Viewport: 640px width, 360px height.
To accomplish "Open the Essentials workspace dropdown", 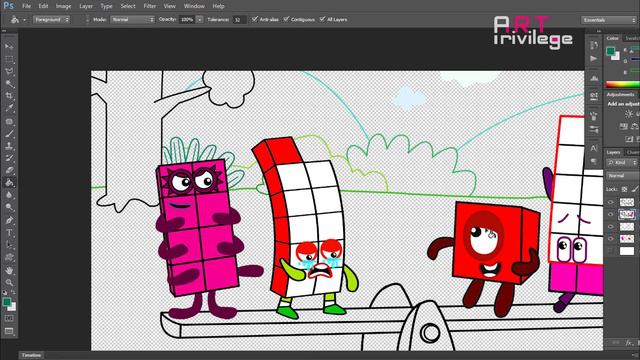I will [x=608, y=20].
